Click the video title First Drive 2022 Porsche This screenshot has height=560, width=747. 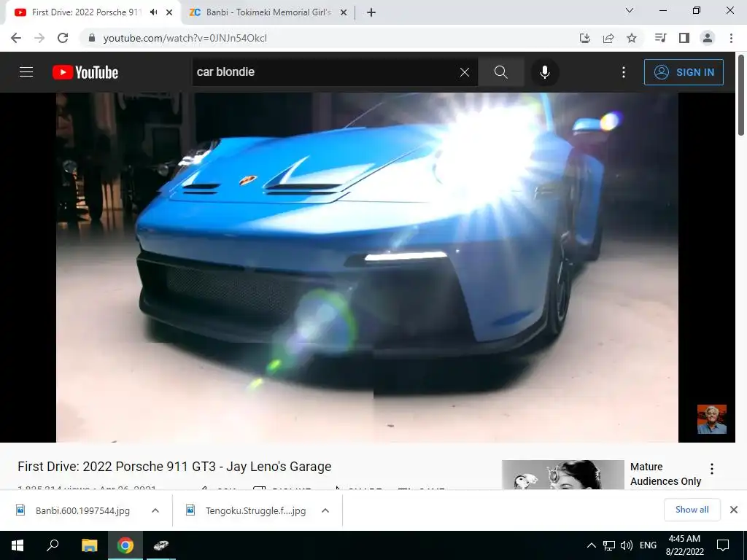[174, 466]
